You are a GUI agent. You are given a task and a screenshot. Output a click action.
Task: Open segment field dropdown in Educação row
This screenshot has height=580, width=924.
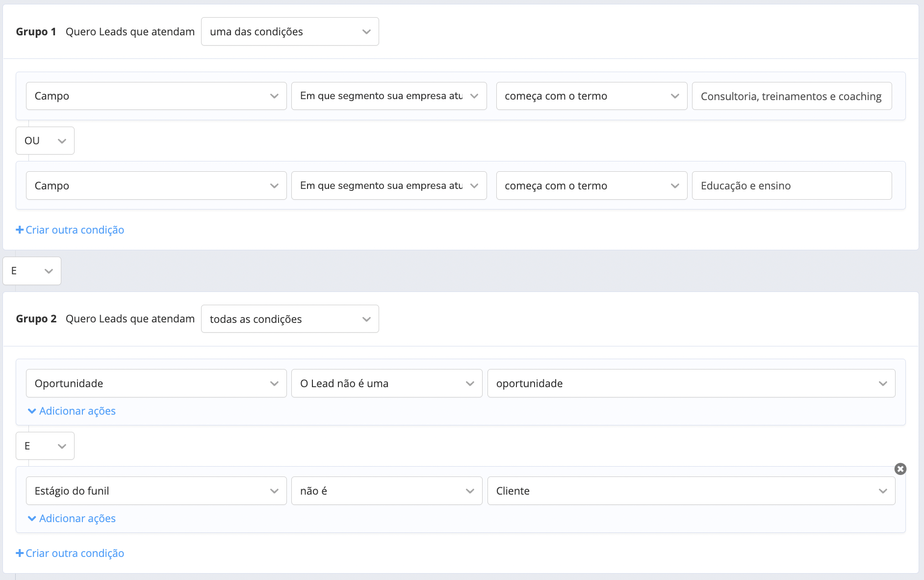click(389, 185)
